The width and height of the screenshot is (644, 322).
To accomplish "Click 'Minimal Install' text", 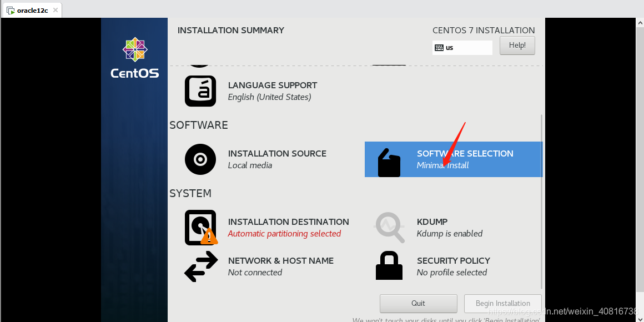I will pyautogui.click(x=443, y=165).
